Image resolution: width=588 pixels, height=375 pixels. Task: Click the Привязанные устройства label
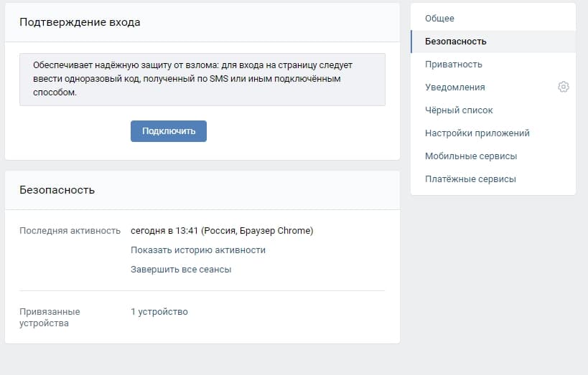tap(50, 318)
